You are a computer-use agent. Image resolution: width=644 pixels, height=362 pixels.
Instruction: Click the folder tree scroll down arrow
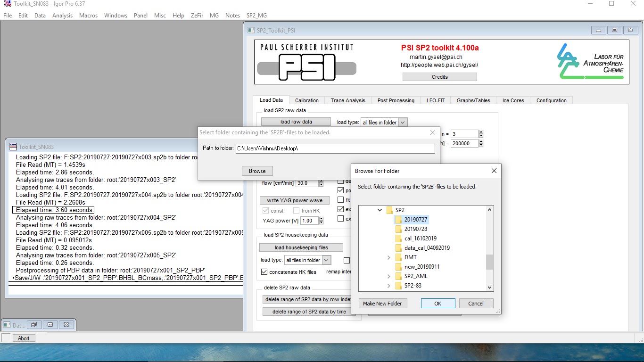489,288
